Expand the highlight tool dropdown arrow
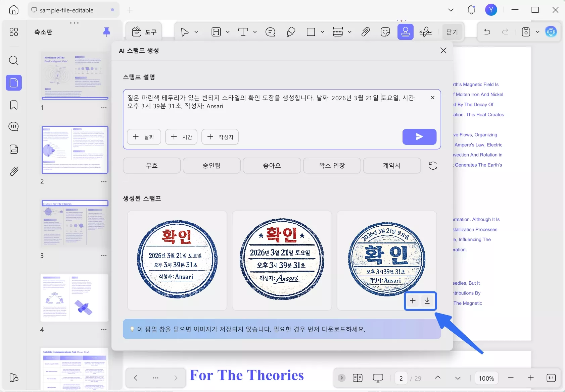The height and width of the screenshot is (392, 565). 228,32
